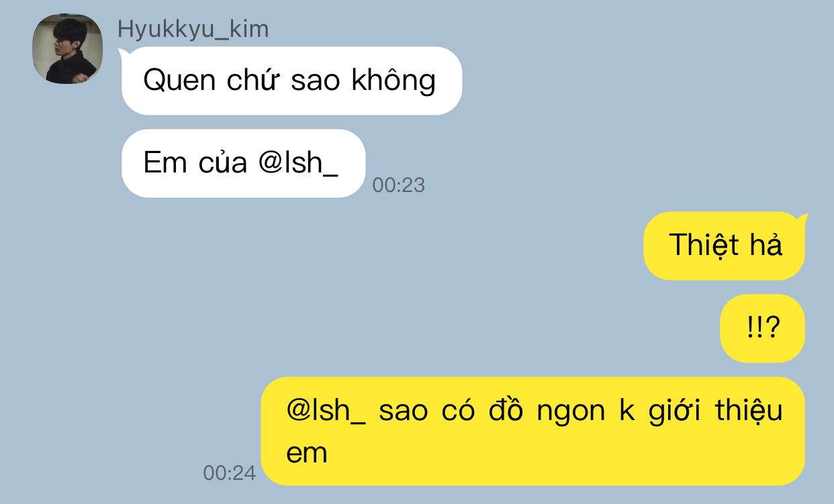This screenshot has height=504, width=834.
Task: Click the Hyukkyu_kim username label
Action: pos(193,29)
